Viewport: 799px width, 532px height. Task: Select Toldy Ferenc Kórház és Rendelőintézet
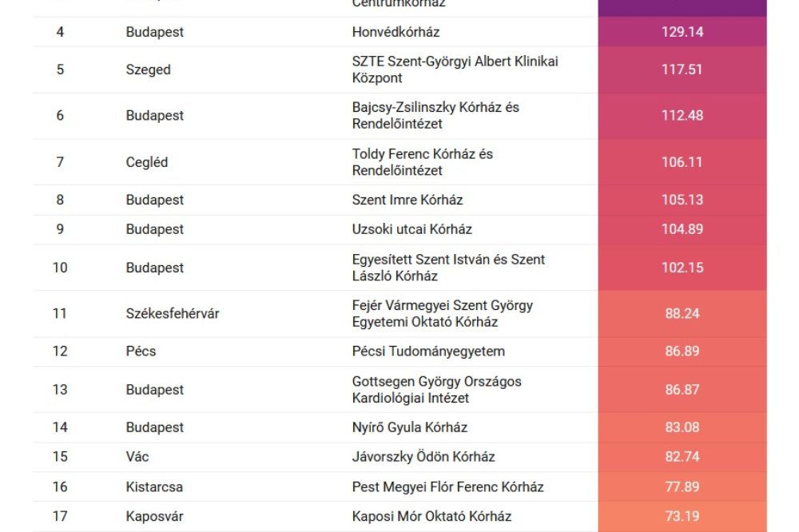[422, 162]
